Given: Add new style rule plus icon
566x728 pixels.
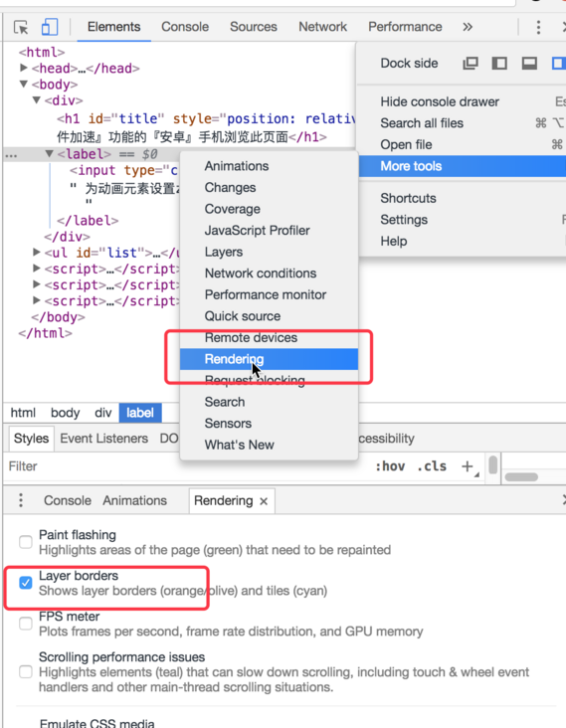Looking at the screenshot, I should [469, 466].
